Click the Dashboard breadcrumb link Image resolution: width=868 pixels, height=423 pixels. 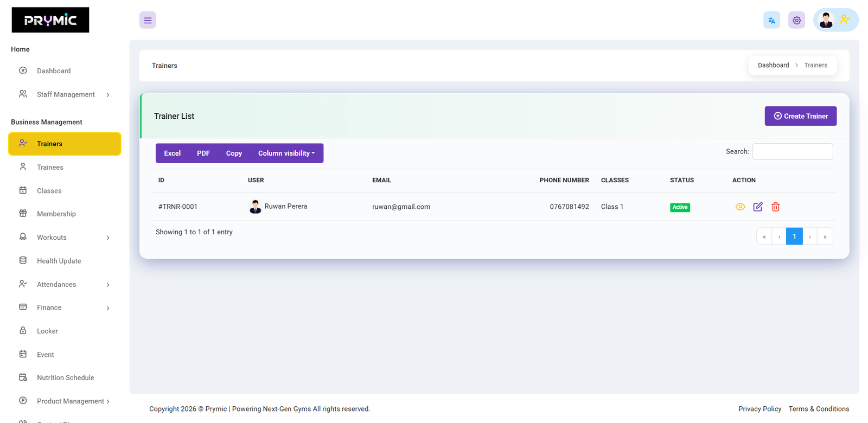pyautogui.click(x=773, y=65)
